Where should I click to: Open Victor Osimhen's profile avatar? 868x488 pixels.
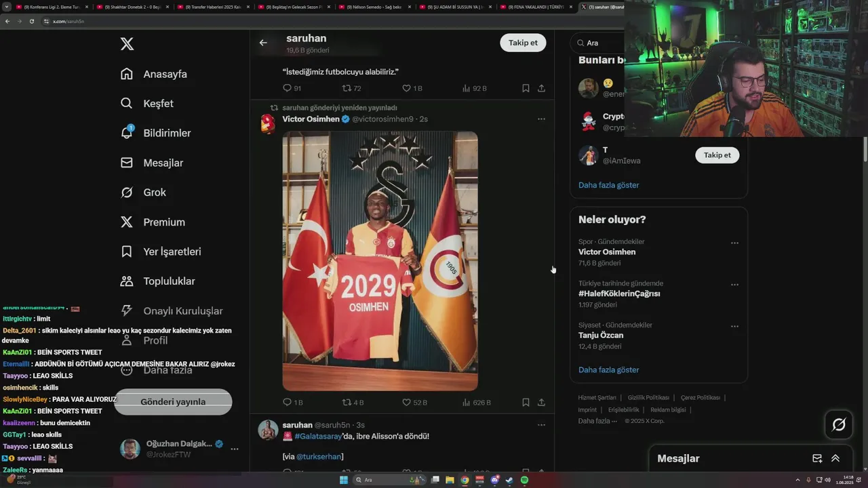coord(269,123)
